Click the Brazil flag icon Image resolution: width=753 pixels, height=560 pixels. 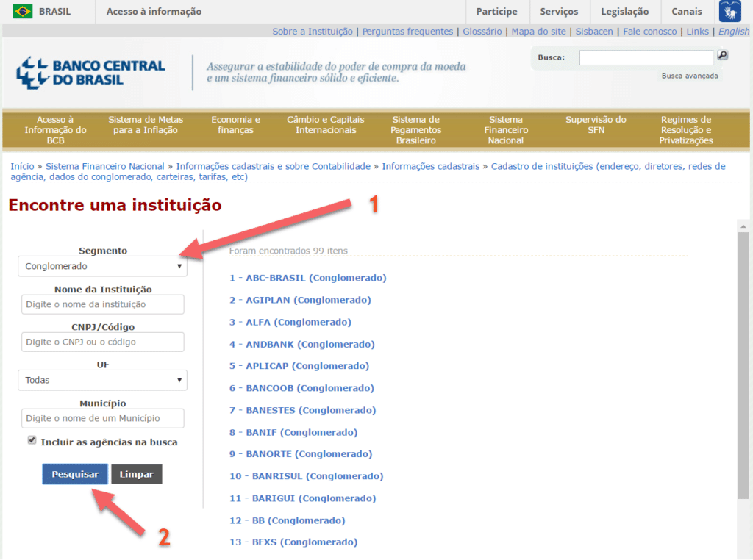click(x=22, y=11)
